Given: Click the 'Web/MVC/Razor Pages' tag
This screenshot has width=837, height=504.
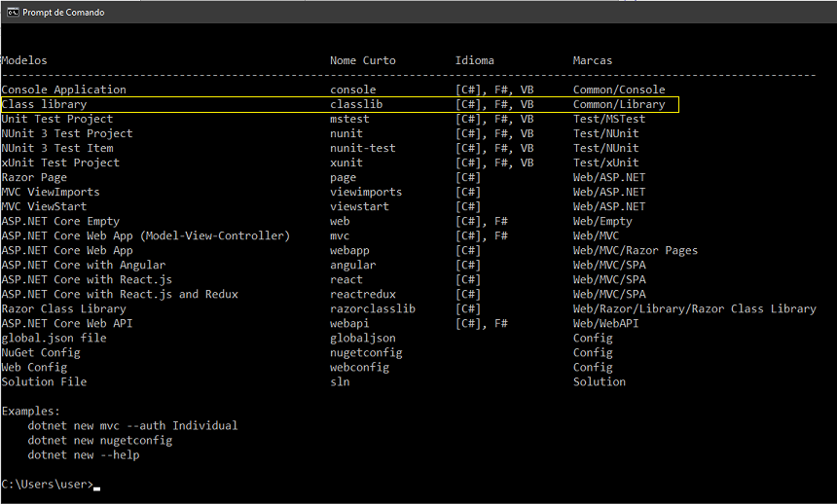Looking at the screenshot, I should click(x=636, y=250).
